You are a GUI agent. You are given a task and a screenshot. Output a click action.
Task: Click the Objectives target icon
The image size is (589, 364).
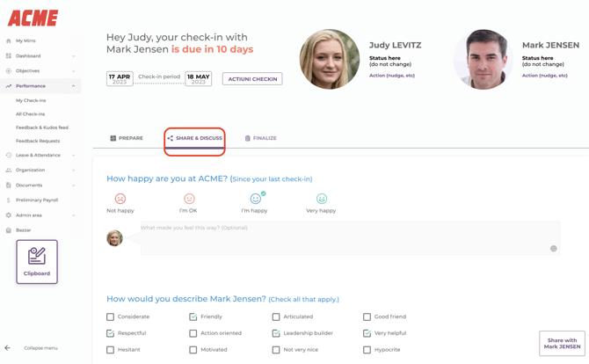coord(8,70)
